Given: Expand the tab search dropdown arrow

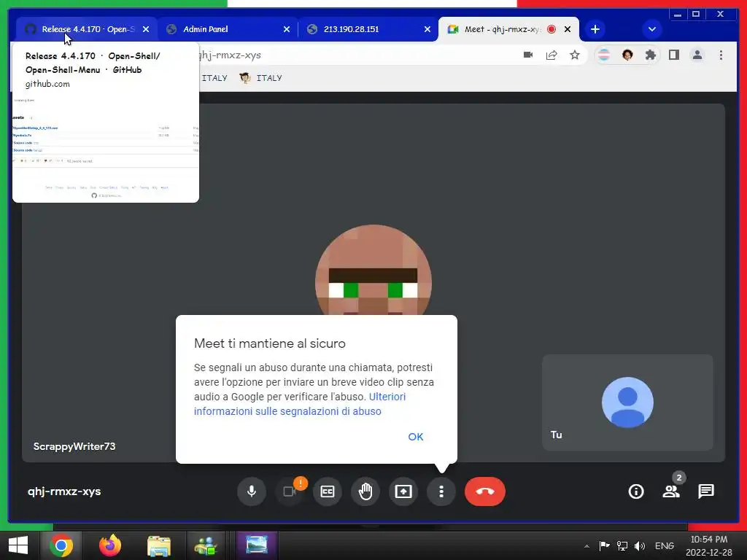Looking at the screenshot, I should pos(651,29).
